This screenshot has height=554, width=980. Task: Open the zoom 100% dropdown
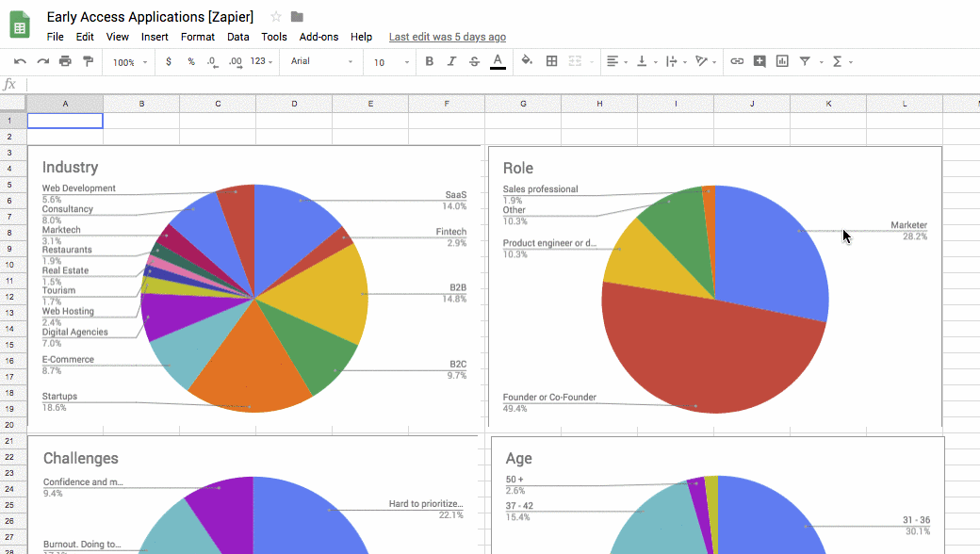(130, 62)
